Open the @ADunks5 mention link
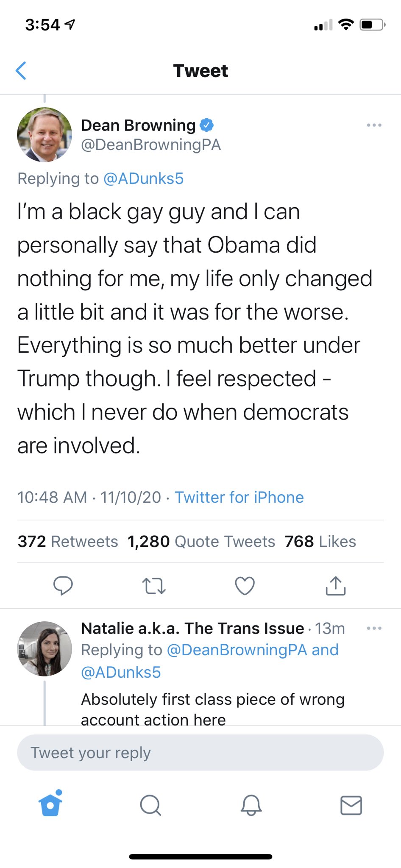This screenshot has height=868, width=401. click(143, 179)
